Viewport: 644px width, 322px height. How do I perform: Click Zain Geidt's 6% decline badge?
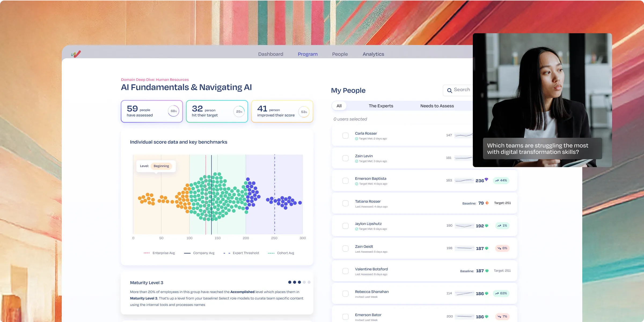pyautogui.click(x=502, y=248)
